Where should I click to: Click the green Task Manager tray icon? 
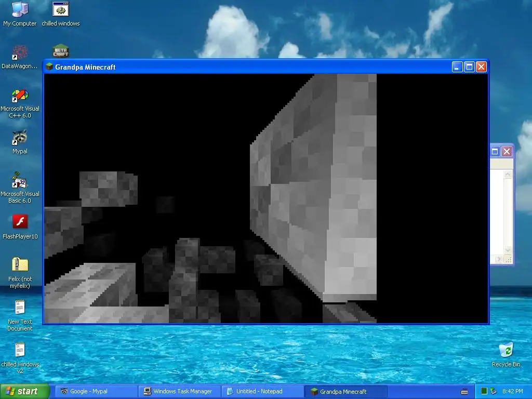point(484,391)
